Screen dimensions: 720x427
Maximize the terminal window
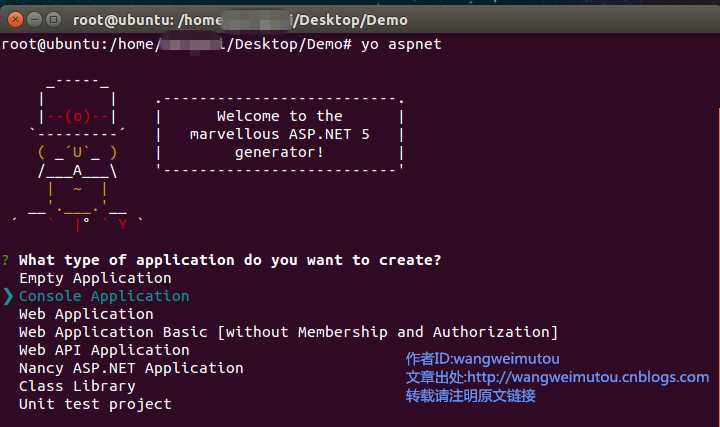point(54,20)
